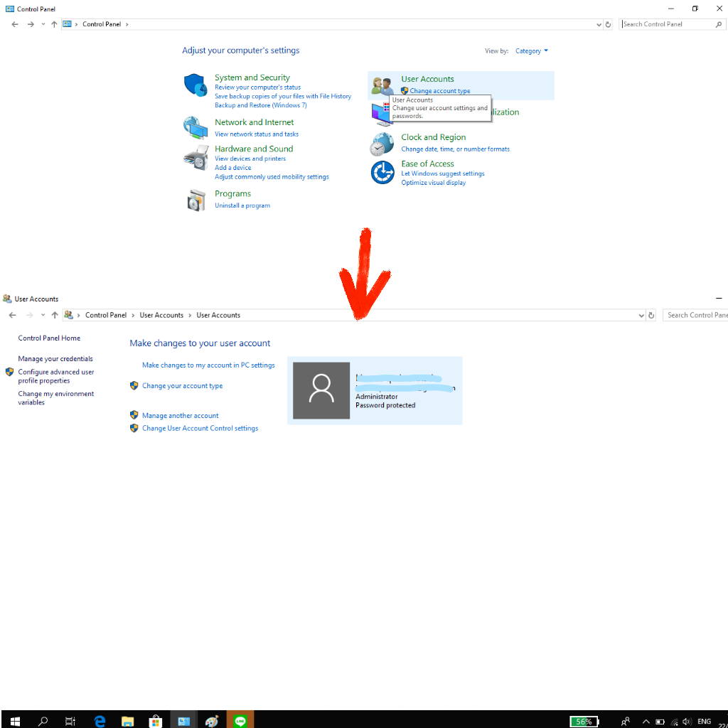Open recent locations dropdown beside Forward arrow
This screenshot has height=728, width=728.
click(43, 24)
